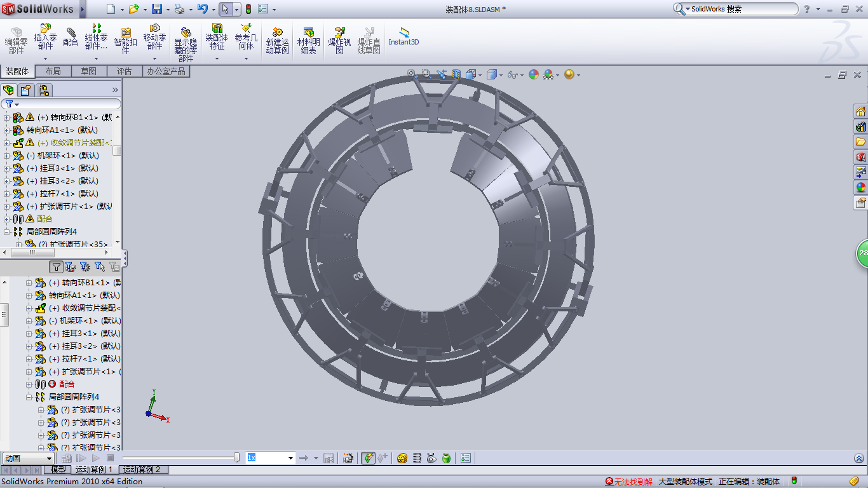Select the 智能扣件 tool
This screenshot has width=868, height=488.
coord(126,41)
